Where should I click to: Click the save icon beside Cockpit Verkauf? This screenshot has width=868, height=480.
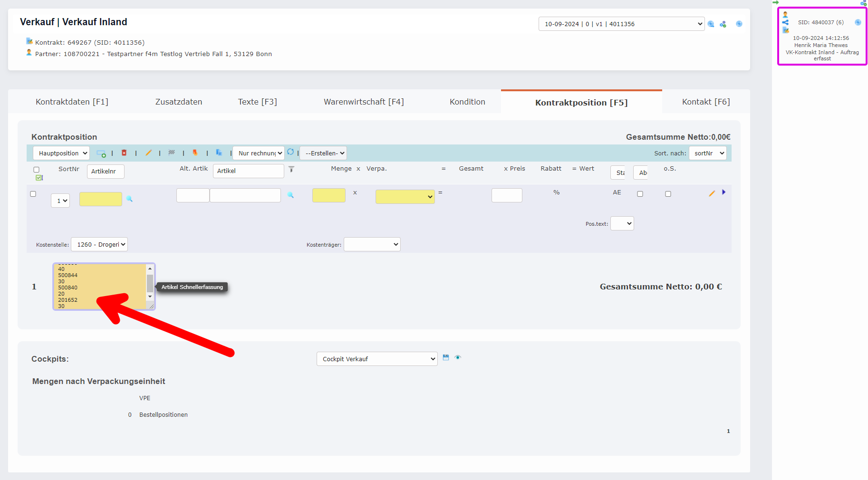[446, 357]
